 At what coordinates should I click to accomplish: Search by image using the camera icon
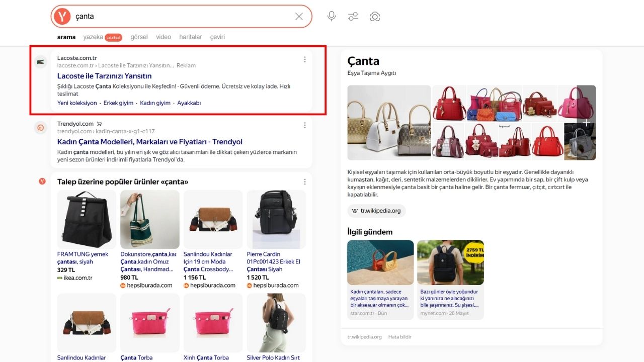375,17
